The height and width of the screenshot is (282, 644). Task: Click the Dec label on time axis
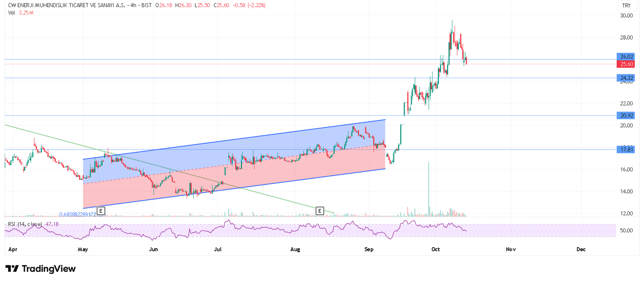pyautogui.click(x=581, y=249)
